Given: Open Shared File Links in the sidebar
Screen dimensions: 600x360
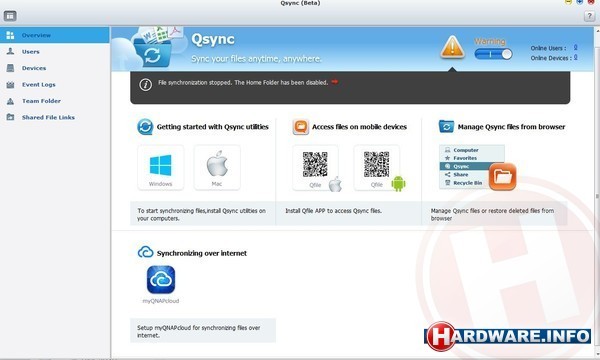Looking at the screenshot, I should 55,117.
